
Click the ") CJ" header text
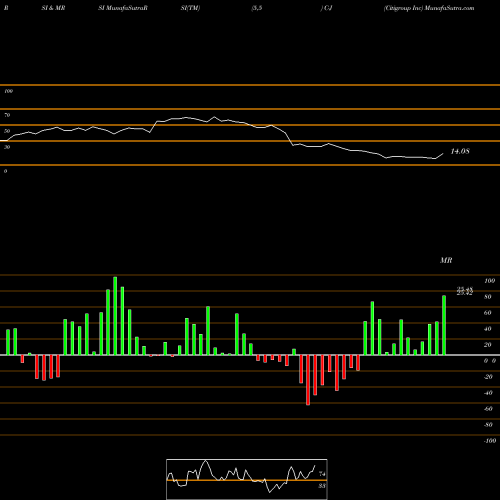(326, 8)
